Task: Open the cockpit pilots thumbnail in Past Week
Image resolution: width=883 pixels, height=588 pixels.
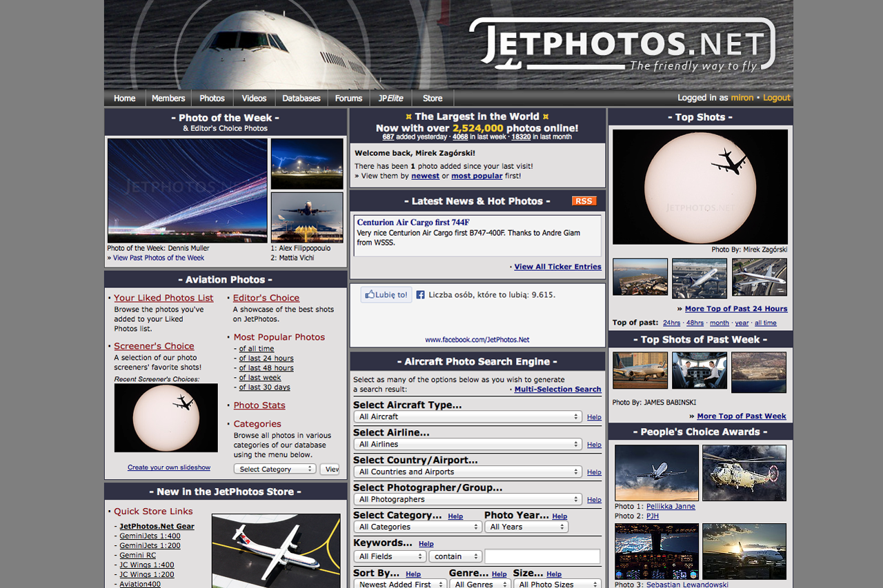Action: (700, 372)
